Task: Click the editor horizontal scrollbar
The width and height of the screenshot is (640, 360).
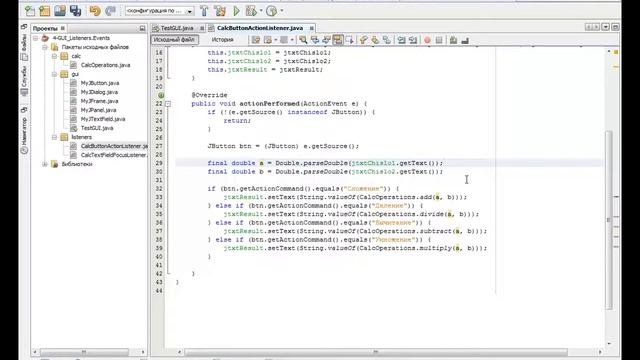Action: tap(376, 352)
